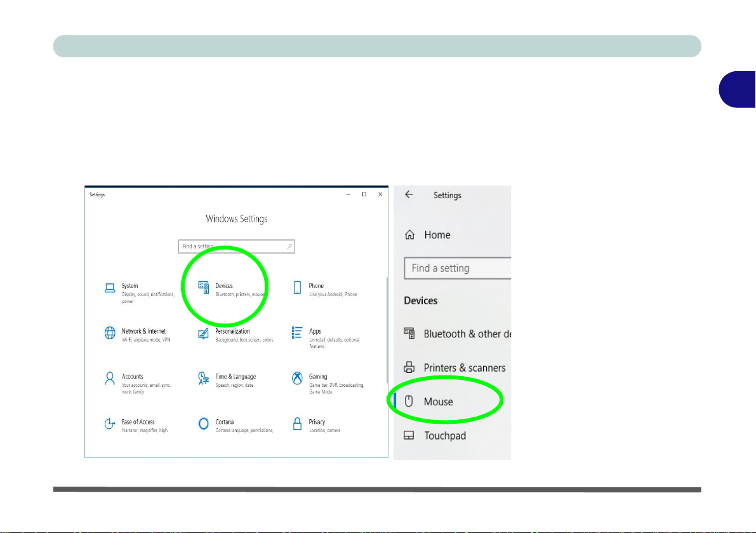Click the 'Windows Settings' heading
756x533 pixels.
pyautogui.click(x=237, y=219)
